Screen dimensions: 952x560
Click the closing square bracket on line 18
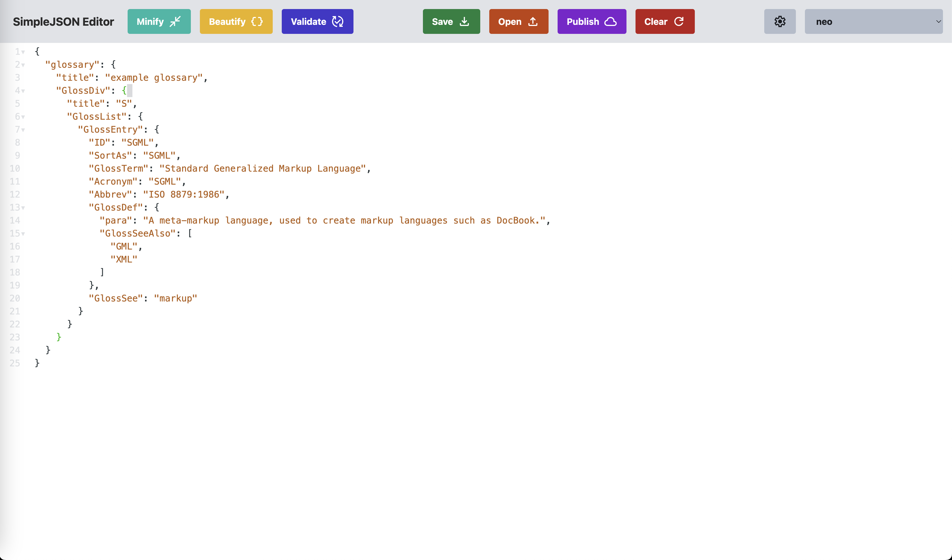[102, 272]
